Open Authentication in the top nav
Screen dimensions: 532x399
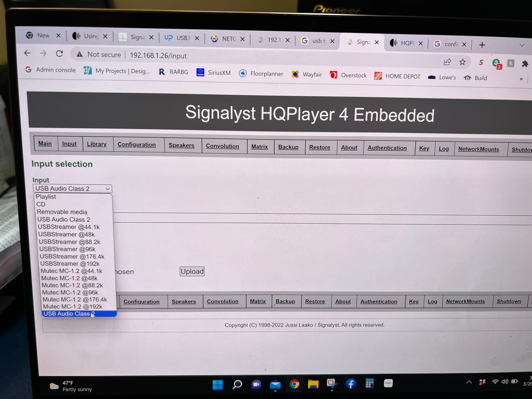coord(387,148)
